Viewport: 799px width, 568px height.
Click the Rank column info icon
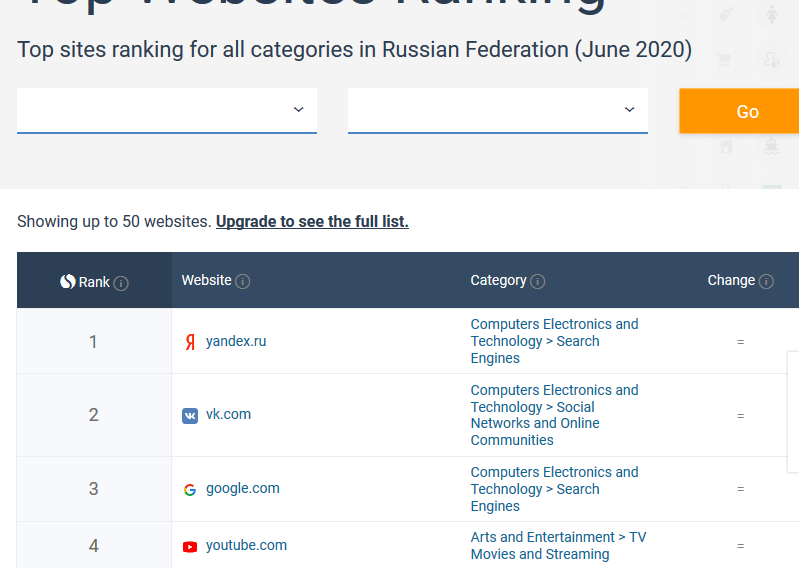coord(121,283)
